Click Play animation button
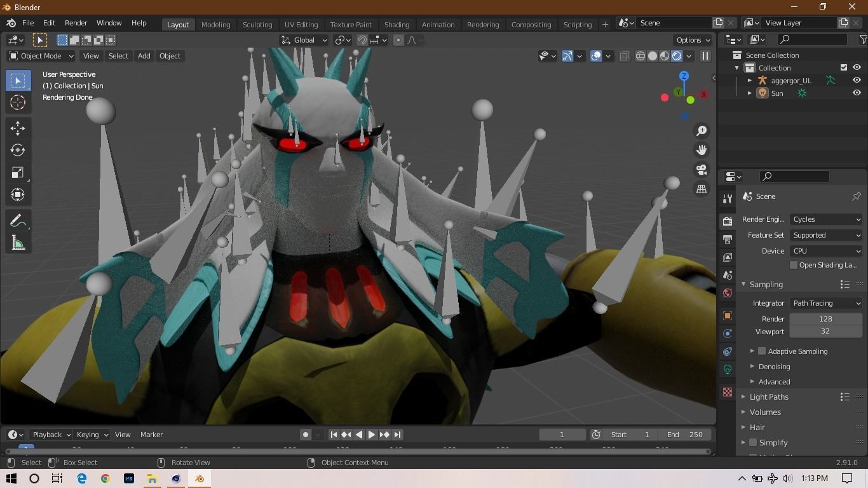Screen dimensions: 868x488 coord(372,435)
